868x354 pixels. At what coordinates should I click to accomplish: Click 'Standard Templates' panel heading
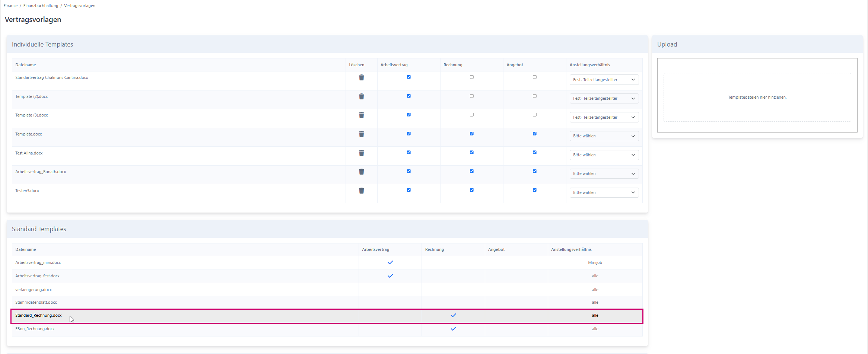point(39,229)
